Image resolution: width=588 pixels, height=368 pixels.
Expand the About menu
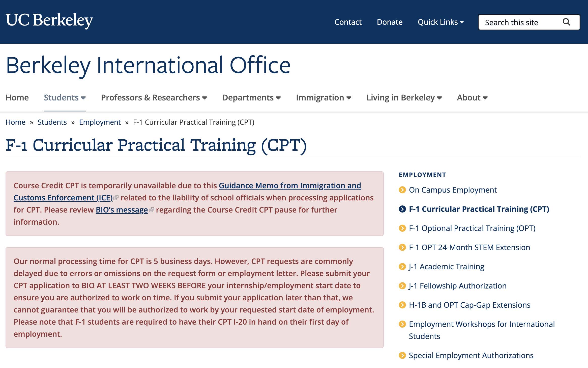pyautogui.click(x=473, y=98)
